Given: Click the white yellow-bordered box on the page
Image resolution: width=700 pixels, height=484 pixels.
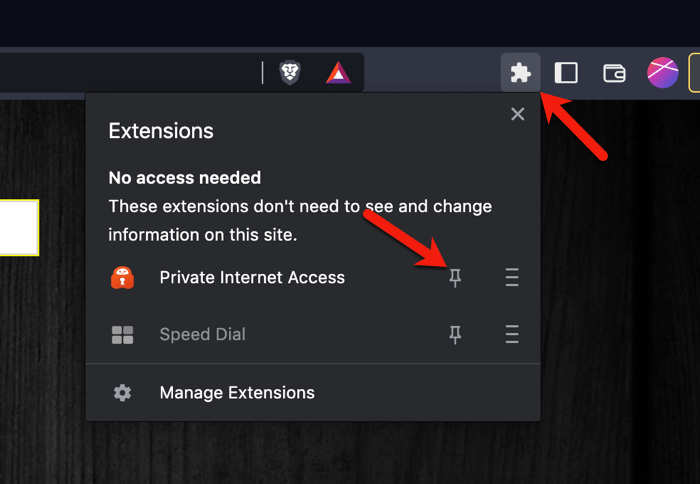Looking at the screenshot, I should coord(18,227).
